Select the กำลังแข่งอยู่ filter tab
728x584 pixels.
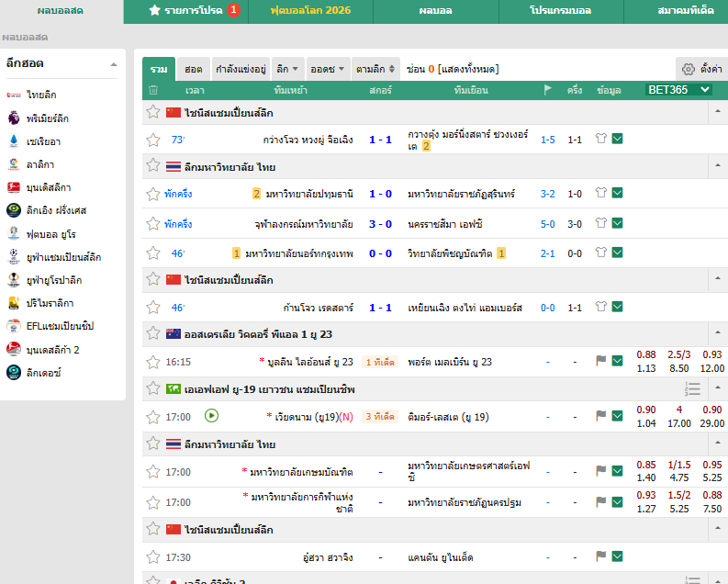241,69
